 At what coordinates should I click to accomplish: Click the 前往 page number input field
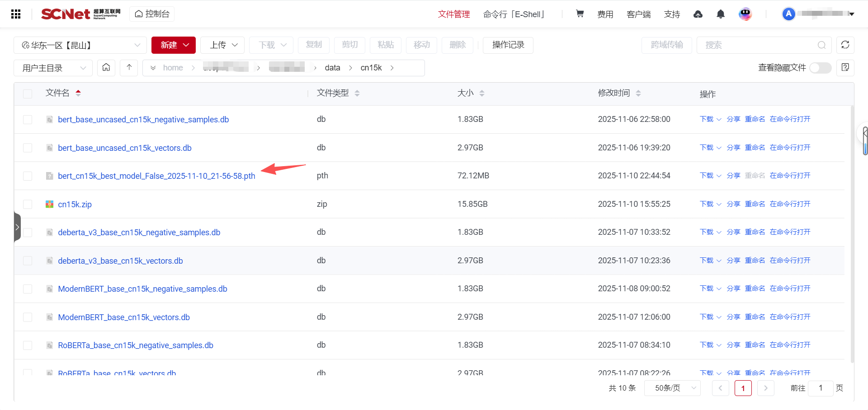pyautogui.click(x=821, y=388)
